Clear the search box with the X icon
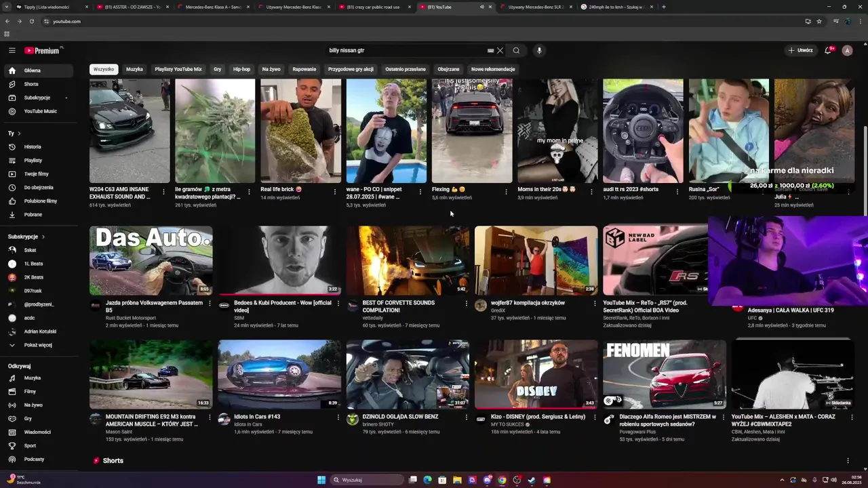 click(500, 50)
